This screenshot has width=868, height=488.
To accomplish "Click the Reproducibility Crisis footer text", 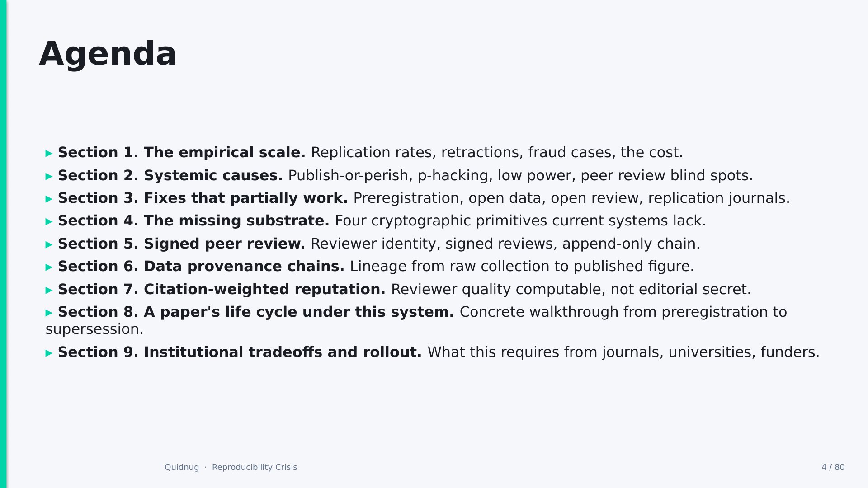I will point(255,467).
